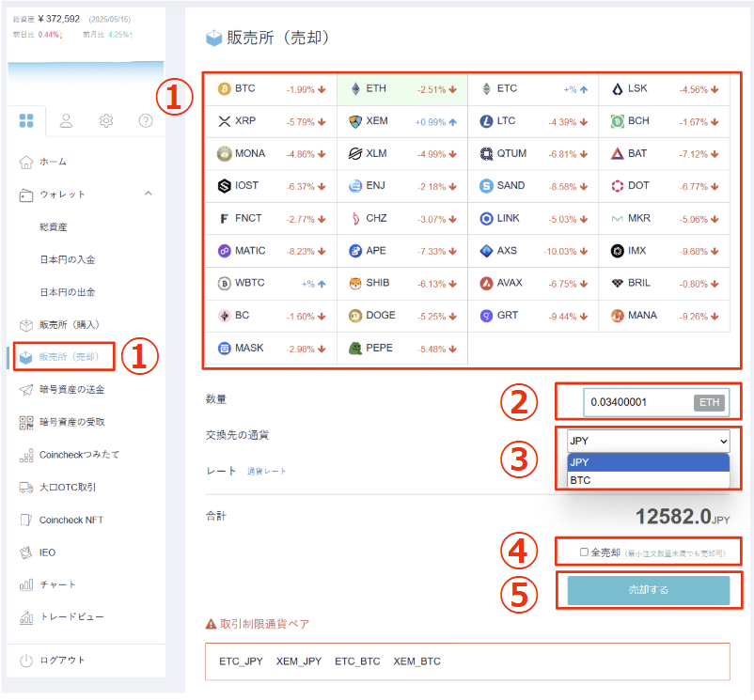Choose the IOST coin icon

224,186
